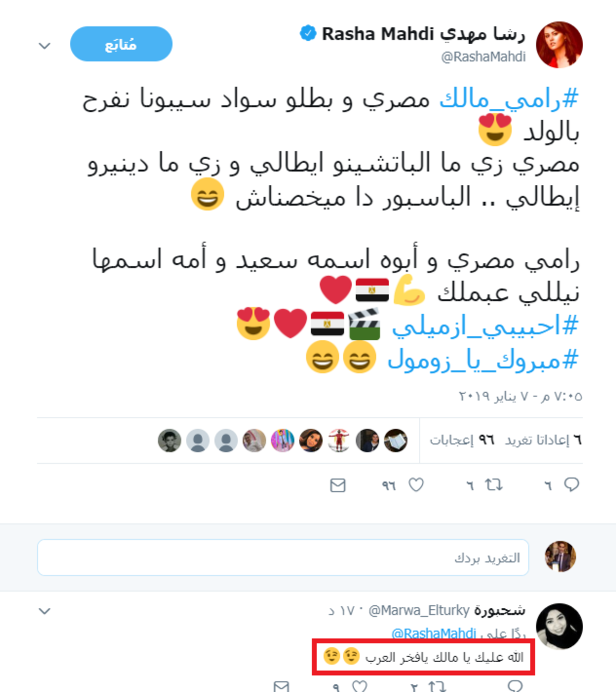
Task: View the ٩٦ إعجابات likes list
Action: coord(462,440)
